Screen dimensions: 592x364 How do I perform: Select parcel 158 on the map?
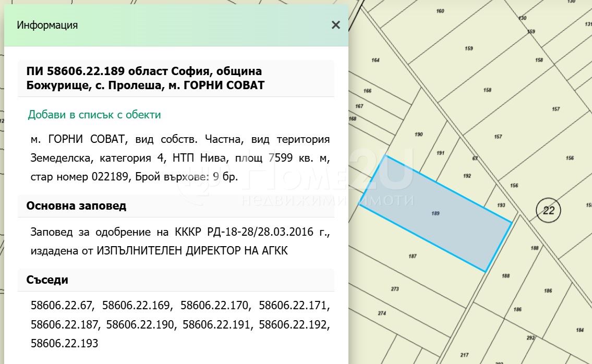(487, 90)
